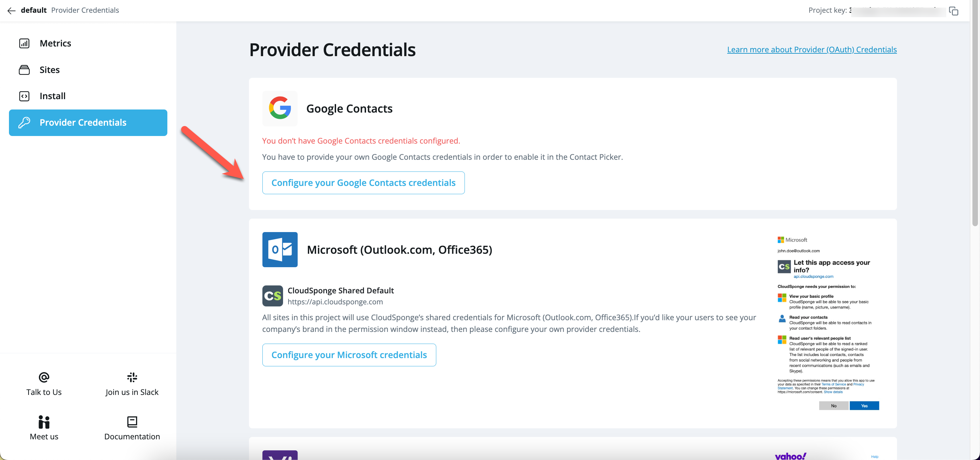This screenshot has height=460, width=980.
Task: Click Configure your Google Contacts credentials
Action: click(363, 182)
